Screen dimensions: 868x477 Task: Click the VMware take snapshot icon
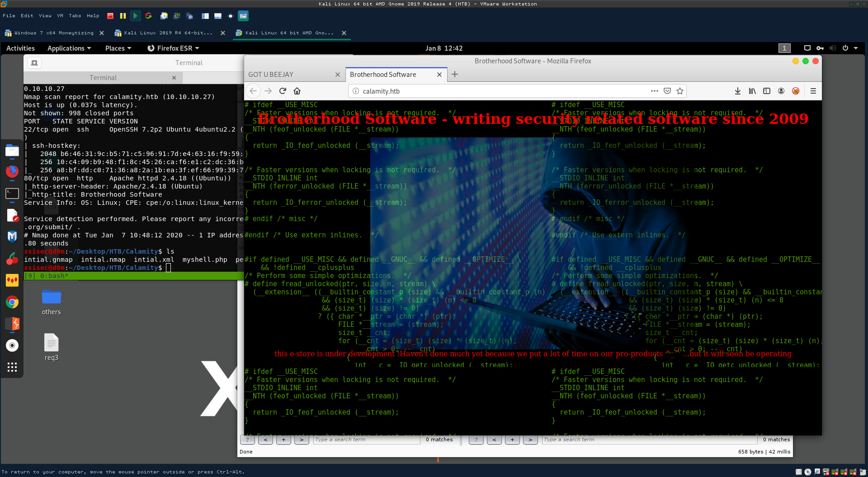click(164, 16)
